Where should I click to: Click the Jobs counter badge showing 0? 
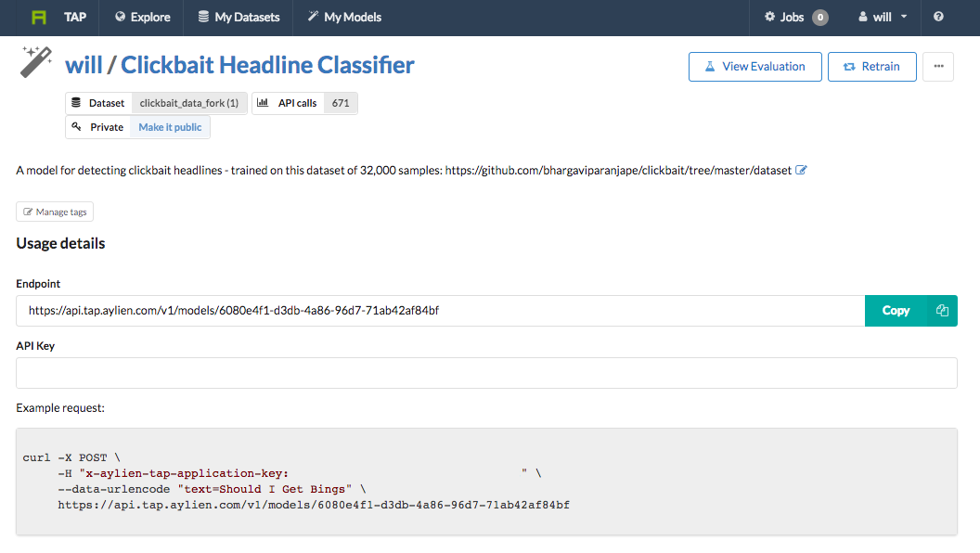(820, 18)
